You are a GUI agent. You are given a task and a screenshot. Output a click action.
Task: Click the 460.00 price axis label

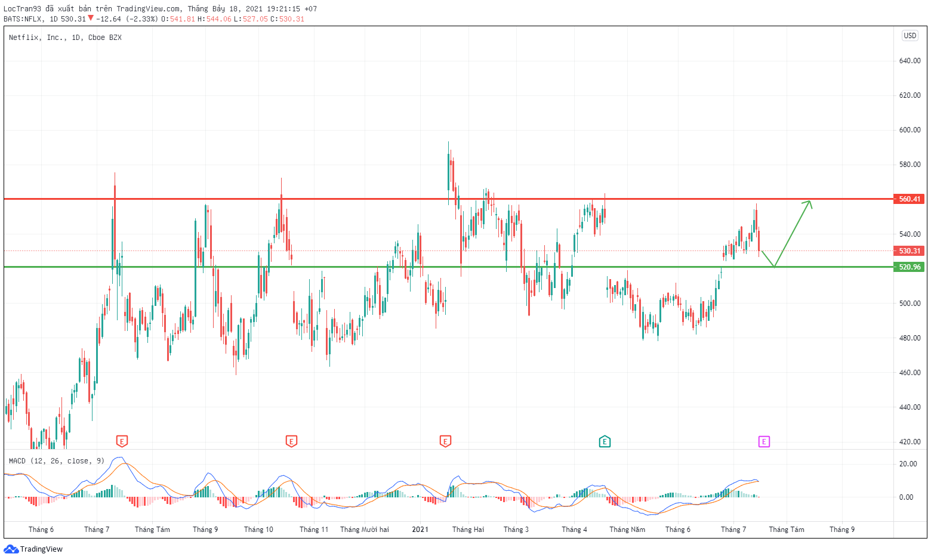910,373
